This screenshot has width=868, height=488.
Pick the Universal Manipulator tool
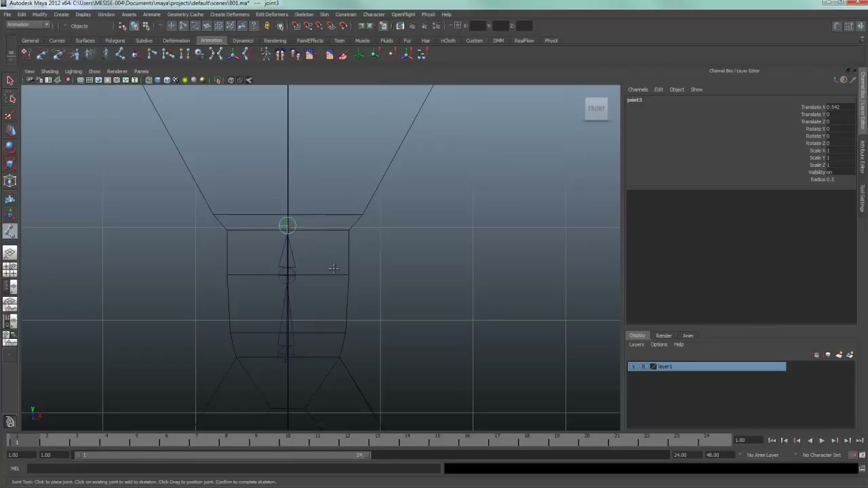(10, 181)
